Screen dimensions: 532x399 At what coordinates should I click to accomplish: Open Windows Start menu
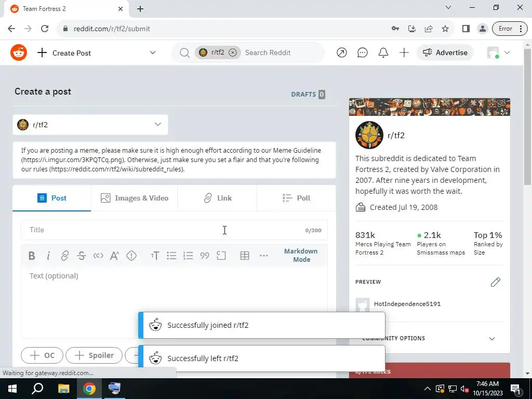pyautogui.click(x=12, y=389)
